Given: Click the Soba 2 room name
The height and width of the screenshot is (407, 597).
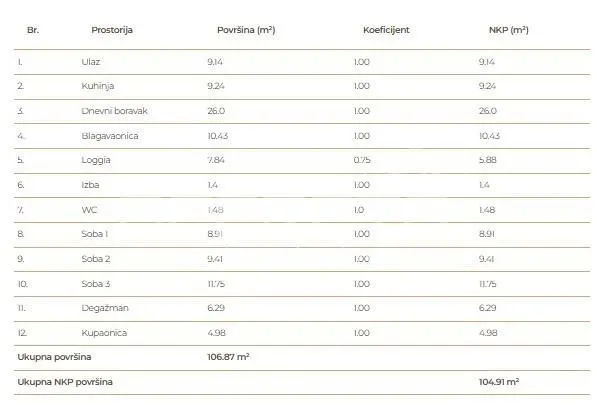Looking at the screenshot, I should (96, 259).
